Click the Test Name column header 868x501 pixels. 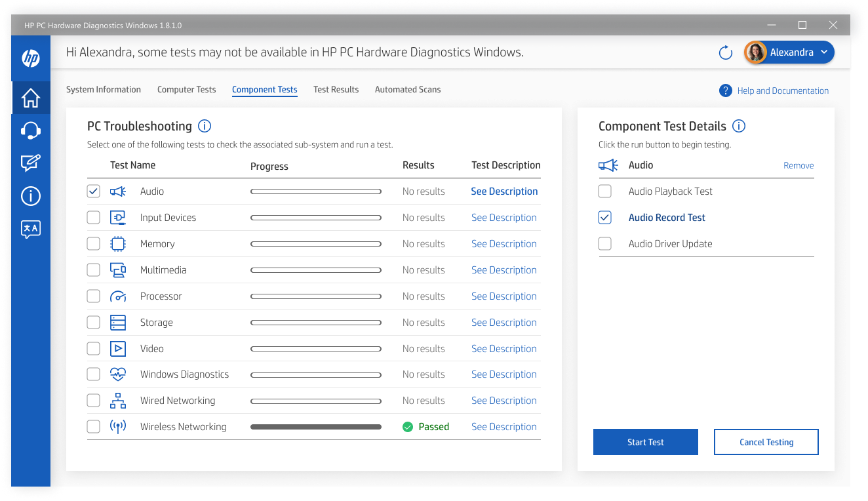(133, 165)
